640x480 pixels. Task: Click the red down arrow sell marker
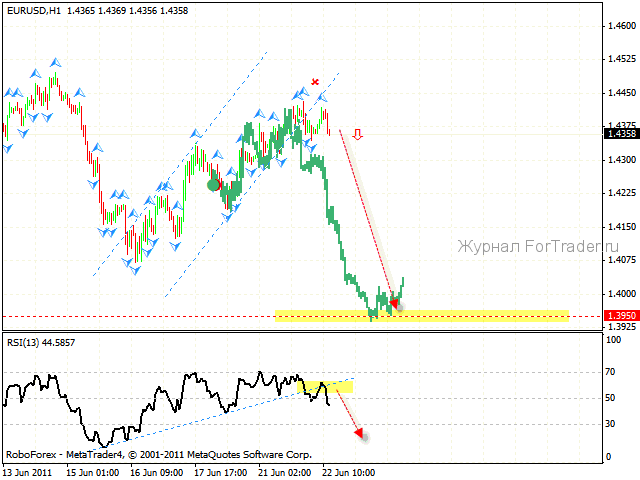(358, 134)
